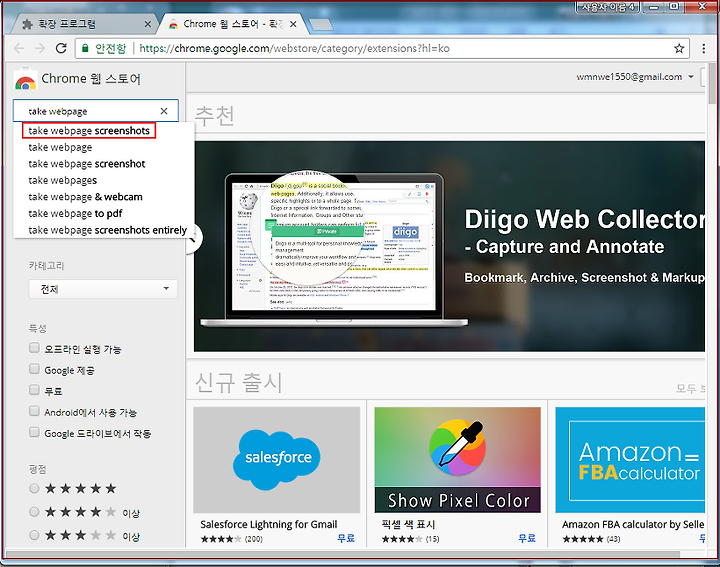Reload the page with refresh icon
Viewport: 720px width, 567px height.
coord(61,48)
